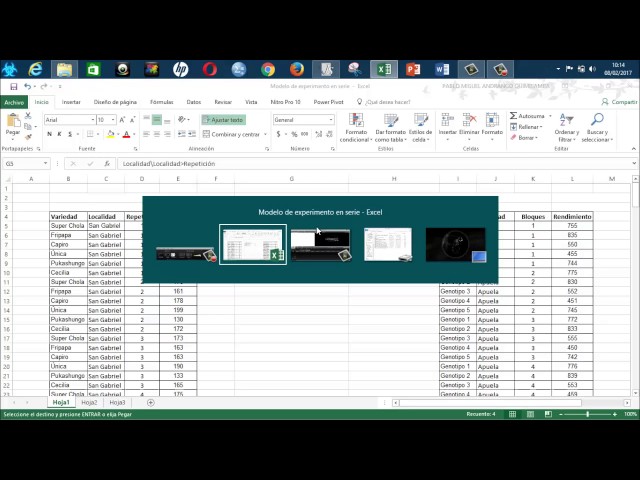The image size is (640, 480).
Task: Switch to the Datos tab
Action: 193,102
